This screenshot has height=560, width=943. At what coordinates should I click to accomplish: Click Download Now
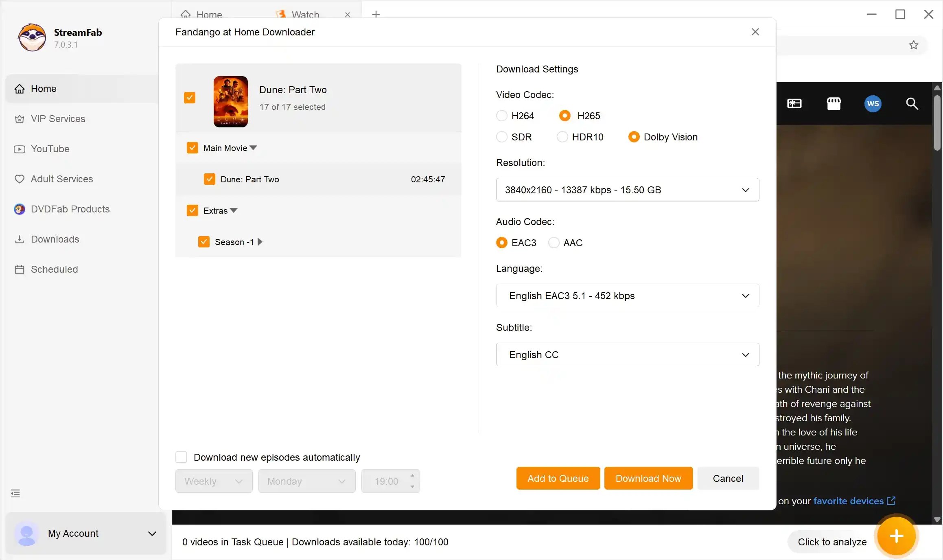(648, 478)
